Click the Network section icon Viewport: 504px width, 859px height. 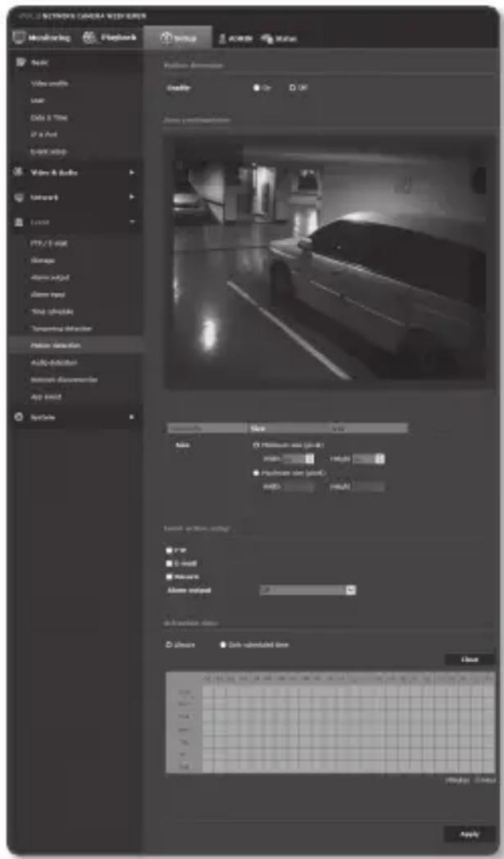(19, 198)
